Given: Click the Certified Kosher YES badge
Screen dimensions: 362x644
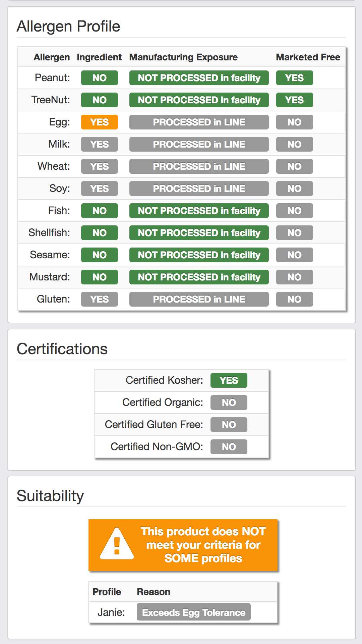Looking at the screenshot, I should [229, 380].
